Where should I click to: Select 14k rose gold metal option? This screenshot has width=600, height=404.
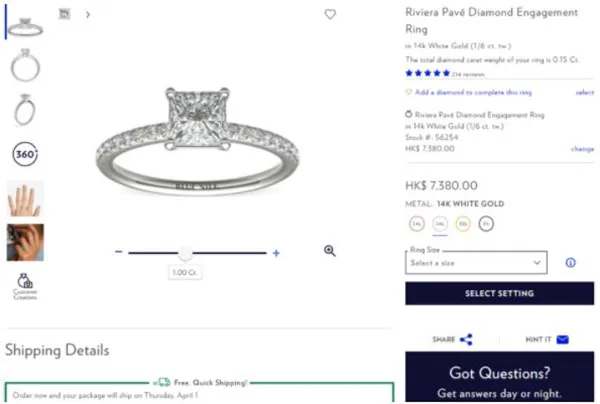point(415,224)
